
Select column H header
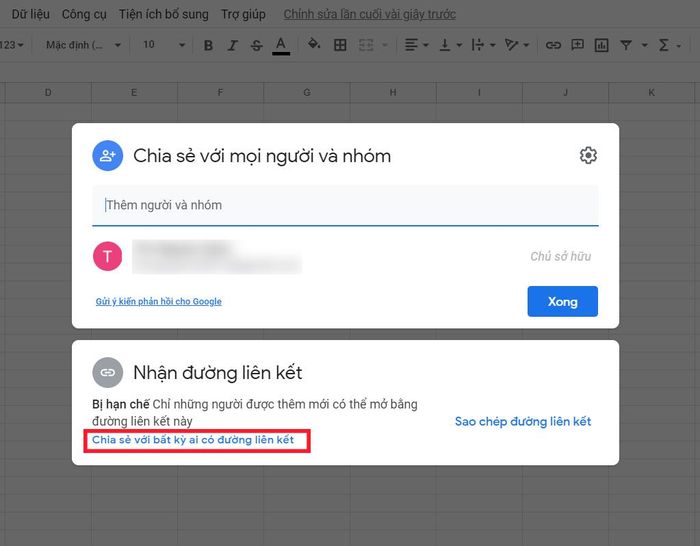tap(393, 92)
